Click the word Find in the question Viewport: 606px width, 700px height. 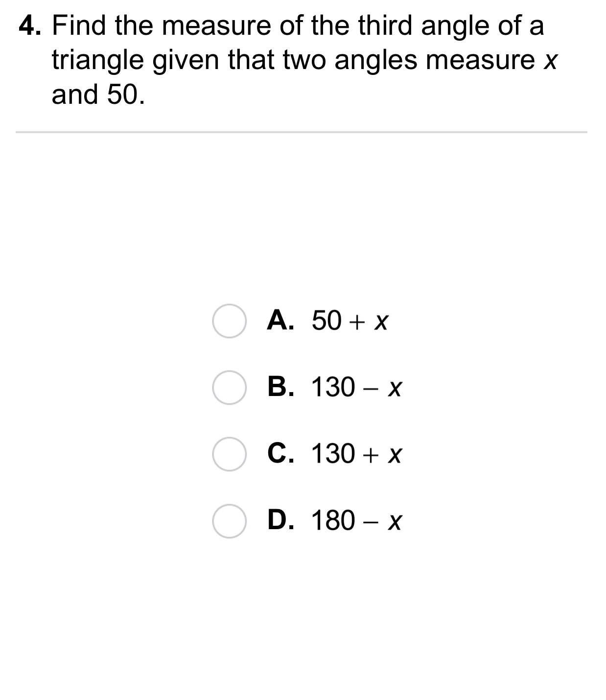pyautogui.click(x=80, y=26)
